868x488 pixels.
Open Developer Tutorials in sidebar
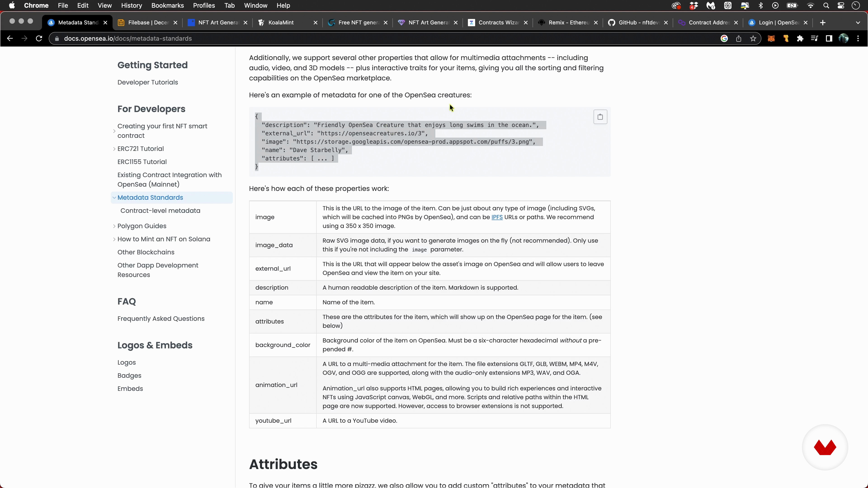148,82
